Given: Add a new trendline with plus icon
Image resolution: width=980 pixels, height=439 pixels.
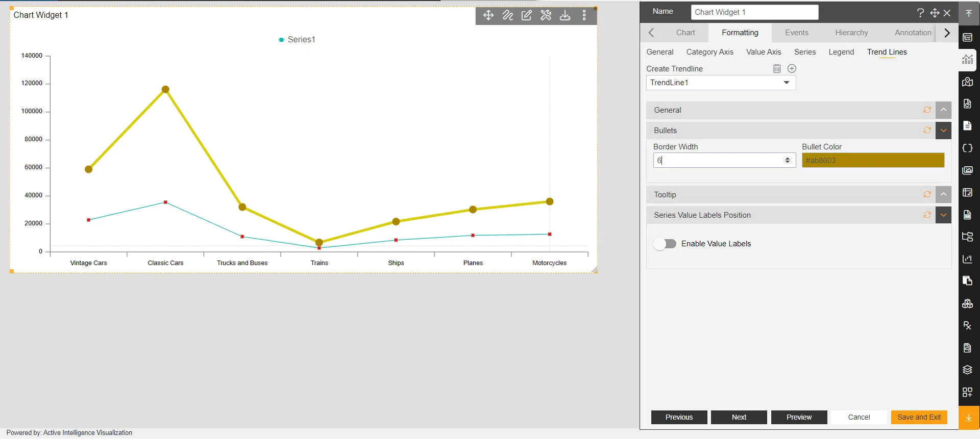Looking at the screenshot, I should 792,69.
